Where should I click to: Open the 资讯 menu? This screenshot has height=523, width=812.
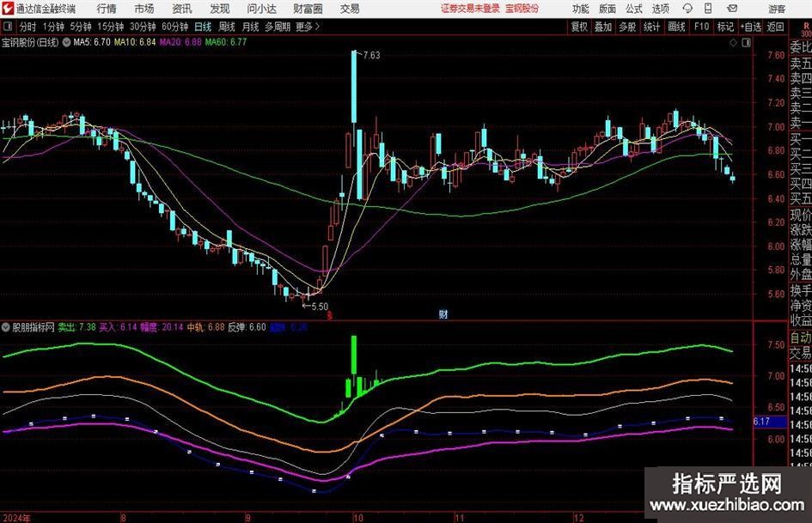(x=182, y=9)
